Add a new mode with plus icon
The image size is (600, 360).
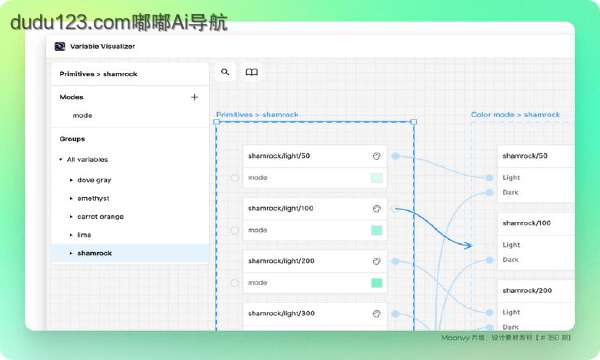coord(194,97)
